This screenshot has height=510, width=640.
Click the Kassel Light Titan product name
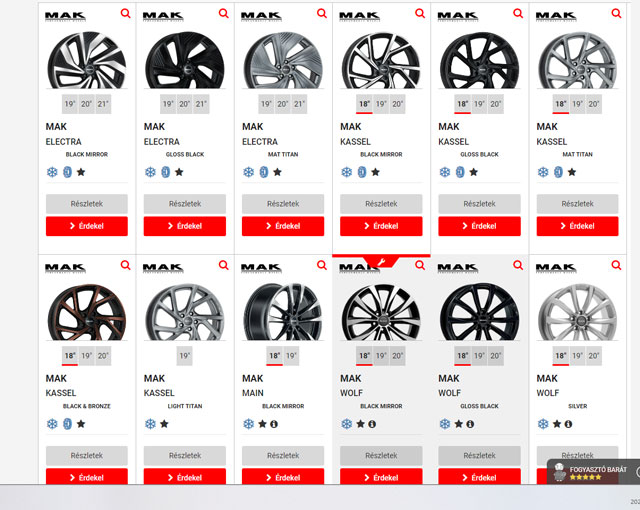[159, 393]
